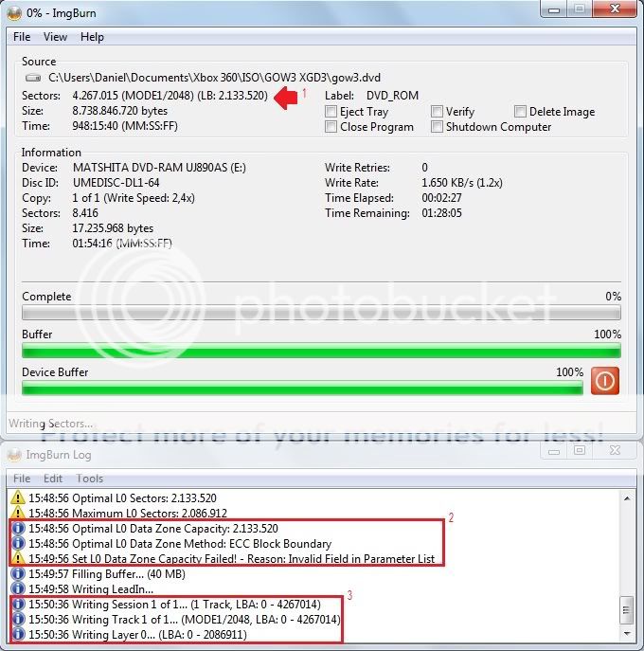Image resolution: width=644 pixels, height=651 pixels.
Task: Open the Help menu in ImgBurn
Action: 92,37
